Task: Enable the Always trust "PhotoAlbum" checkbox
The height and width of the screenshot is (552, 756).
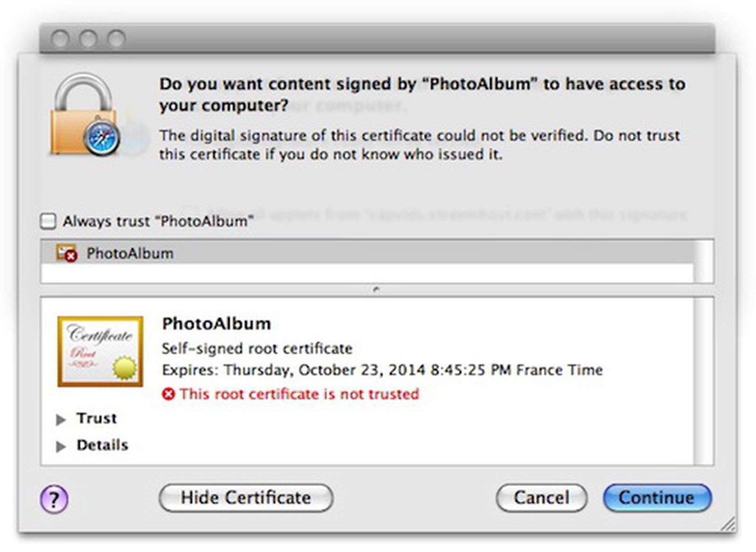Action: [x=48, y=221]
